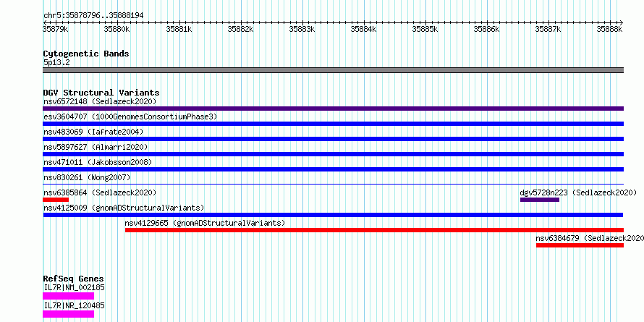644x322 pixels.
Task: Click the chr5:35878796..35888194 region label
Action: [x=93, y=16]
